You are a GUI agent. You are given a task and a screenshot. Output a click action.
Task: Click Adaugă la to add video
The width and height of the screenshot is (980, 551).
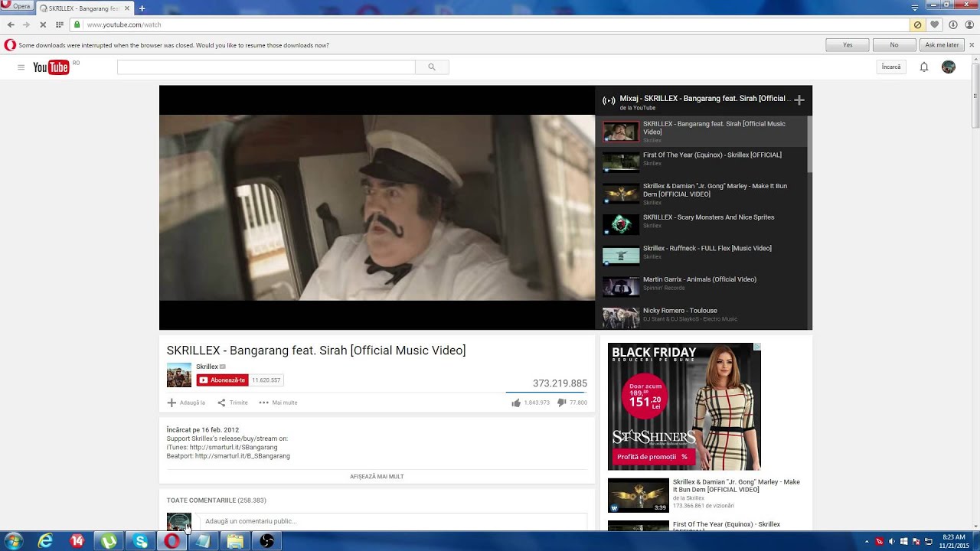pyautogui.click(x=186, y=403)
